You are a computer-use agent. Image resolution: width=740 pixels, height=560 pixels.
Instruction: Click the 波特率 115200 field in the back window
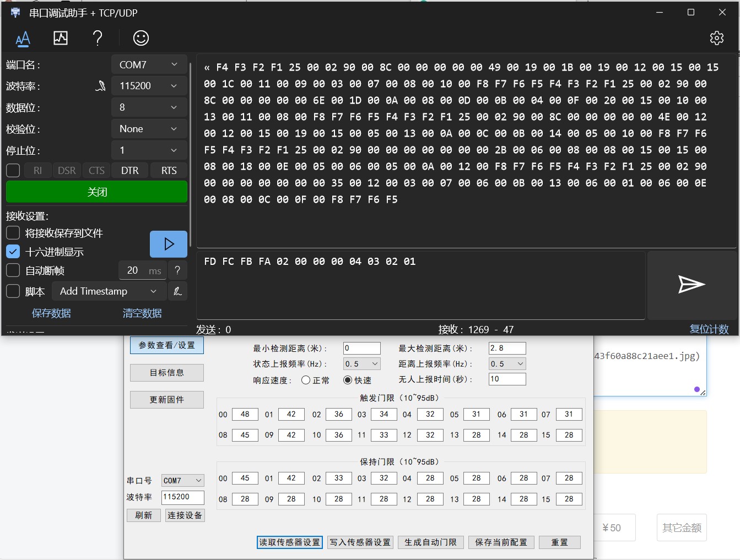coord(183,498)
